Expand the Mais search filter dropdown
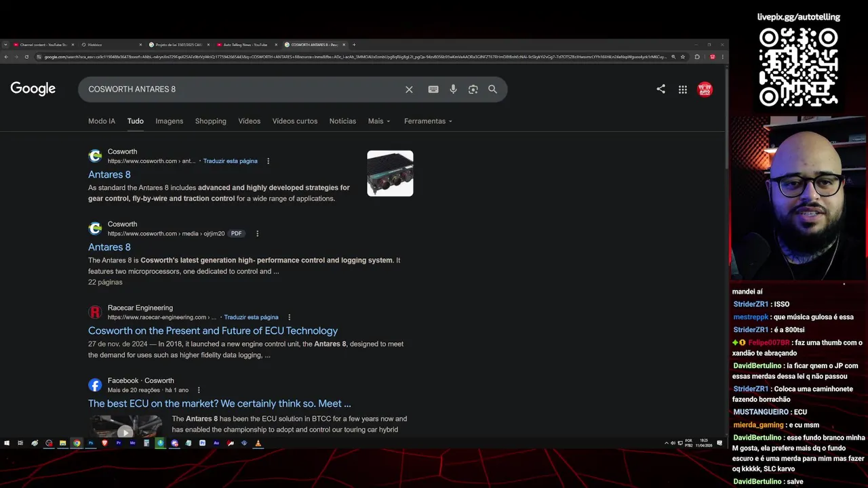Viewport: 868px width, 488px height. click(x=379, y=121)
